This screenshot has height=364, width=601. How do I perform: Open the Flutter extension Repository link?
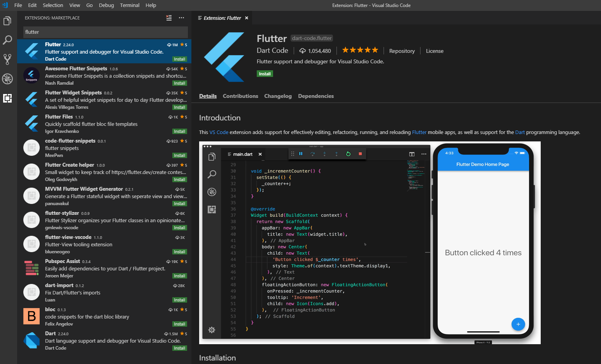click(402, 51)
